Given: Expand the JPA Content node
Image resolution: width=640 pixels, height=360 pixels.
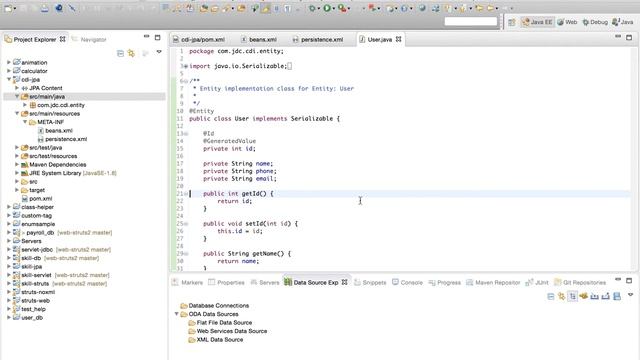Looking at the screenshot, I should (x=17, y=88).
